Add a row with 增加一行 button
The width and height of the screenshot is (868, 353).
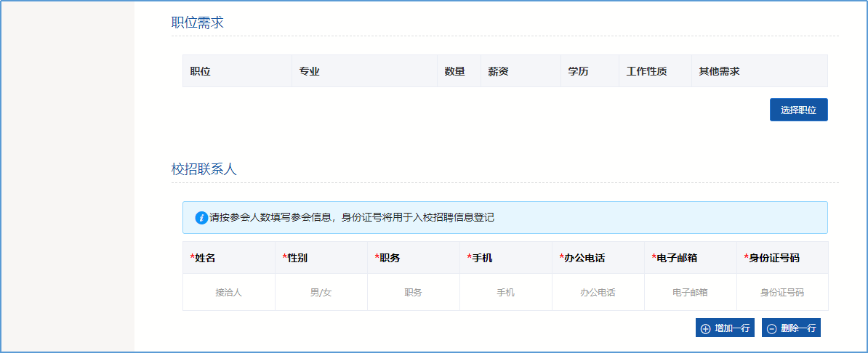click(x=725, y=328)
